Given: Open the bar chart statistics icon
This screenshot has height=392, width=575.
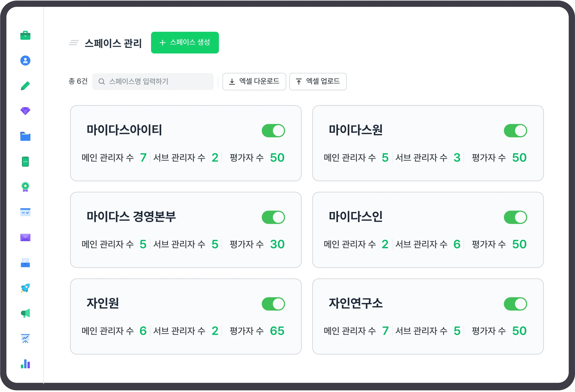Looking at the screenshot, I should [x=25, y=364].
